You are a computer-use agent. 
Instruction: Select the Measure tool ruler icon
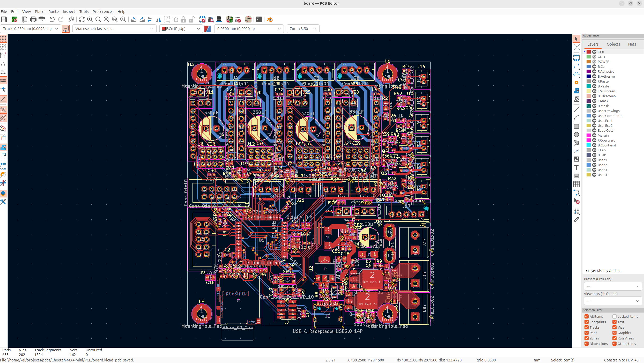pos(576,220)
